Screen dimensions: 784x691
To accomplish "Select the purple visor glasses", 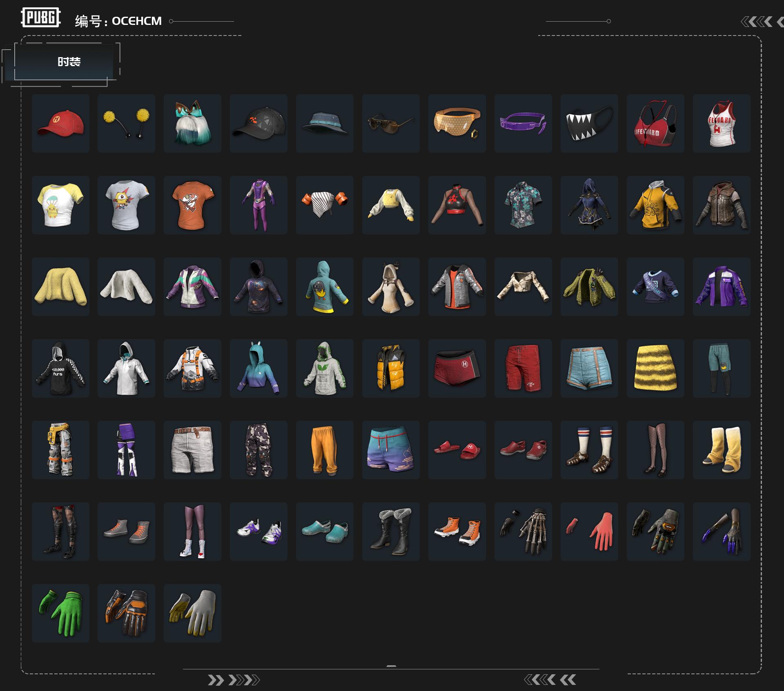I will [523, 123].
